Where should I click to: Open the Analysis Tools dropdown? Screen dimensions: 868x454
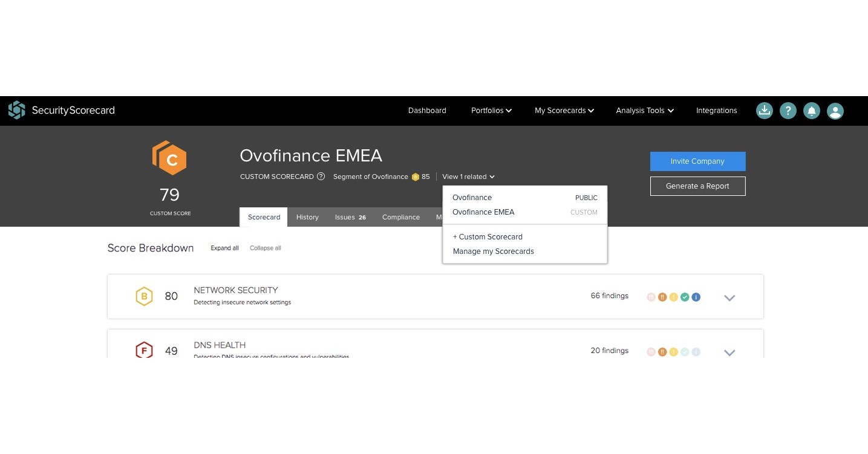coord(644,111)
